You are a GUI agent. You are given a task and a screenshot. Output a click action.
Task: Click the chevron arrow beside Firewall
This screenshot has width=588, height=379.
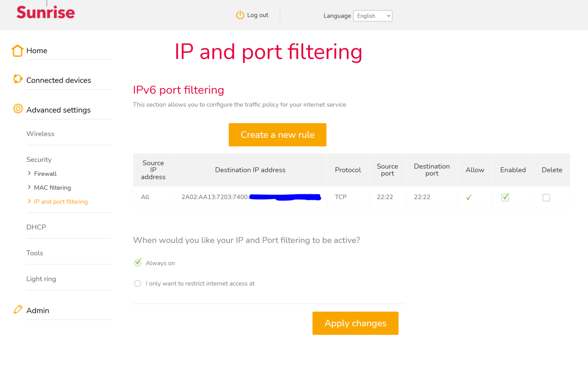(x=29, y=173)
